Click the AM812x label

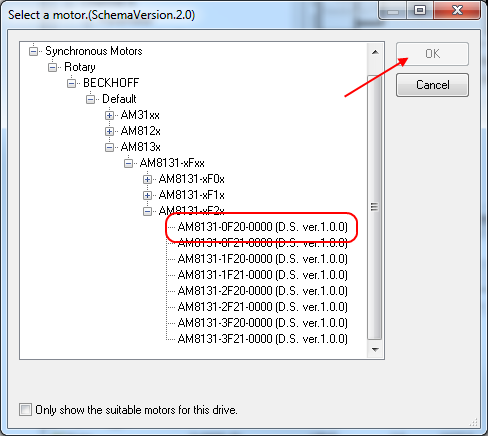(x=140, y=131)
